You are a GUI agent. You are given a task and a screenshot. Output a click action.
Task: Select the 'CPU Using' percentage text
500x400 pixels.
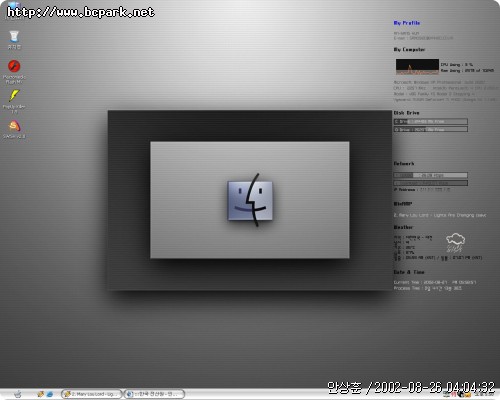pos(457,65)
